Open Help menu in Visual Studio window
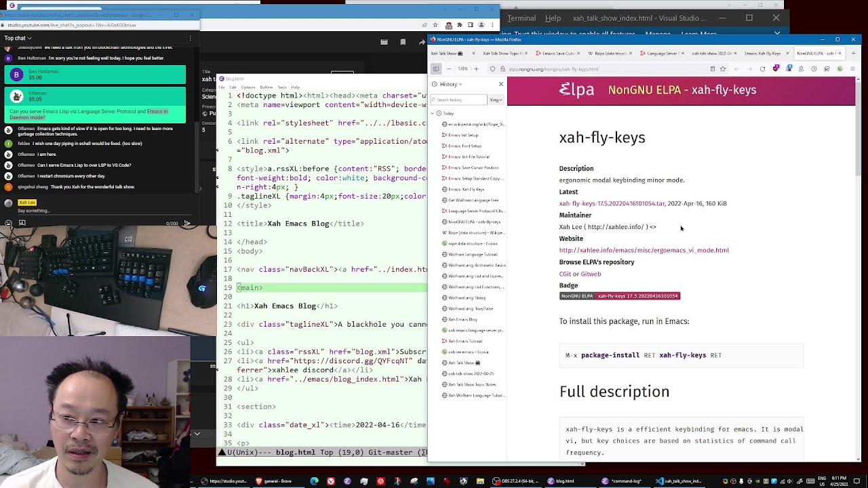Screen dimensions: 868x488 pyautogui.click(x=553, y=18)
